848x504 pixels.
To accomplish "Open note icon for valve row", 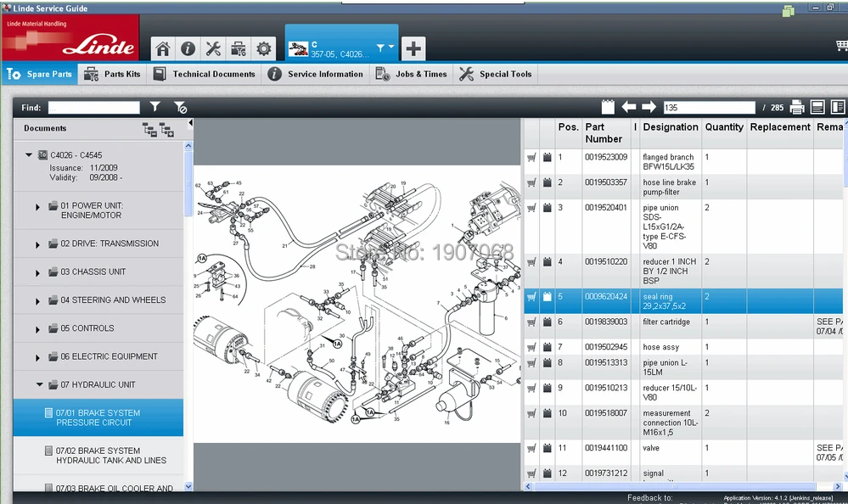I will (548, 448).
